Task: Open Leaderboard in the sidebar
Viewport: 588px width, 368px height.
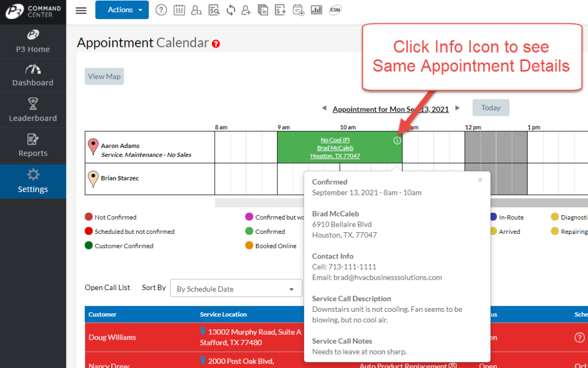Action: pos(33,111)
